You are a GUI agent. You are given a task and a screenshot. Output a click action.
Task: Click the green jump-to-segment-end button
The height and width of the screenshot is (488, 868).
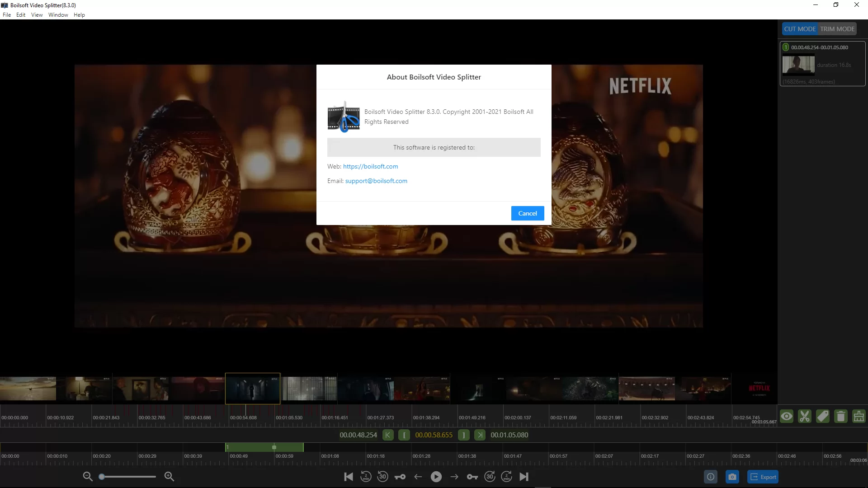[480, 435]
